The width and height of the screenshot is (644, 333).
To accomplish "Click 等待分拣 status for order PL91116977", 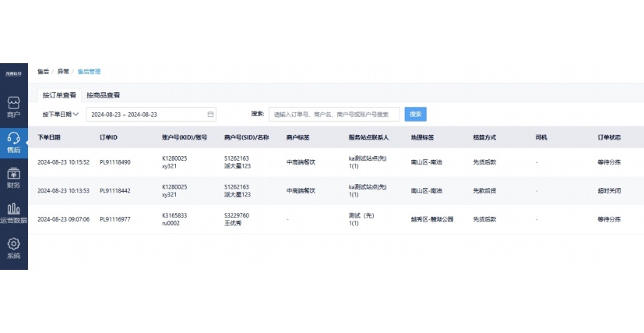I will click(609, 220).
